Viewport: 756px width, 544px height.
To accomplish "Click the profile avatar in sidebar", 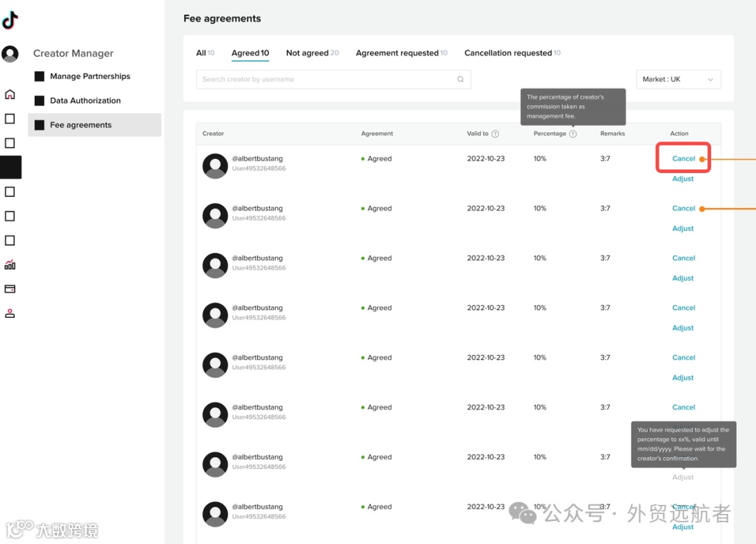I will click(10, 54).
